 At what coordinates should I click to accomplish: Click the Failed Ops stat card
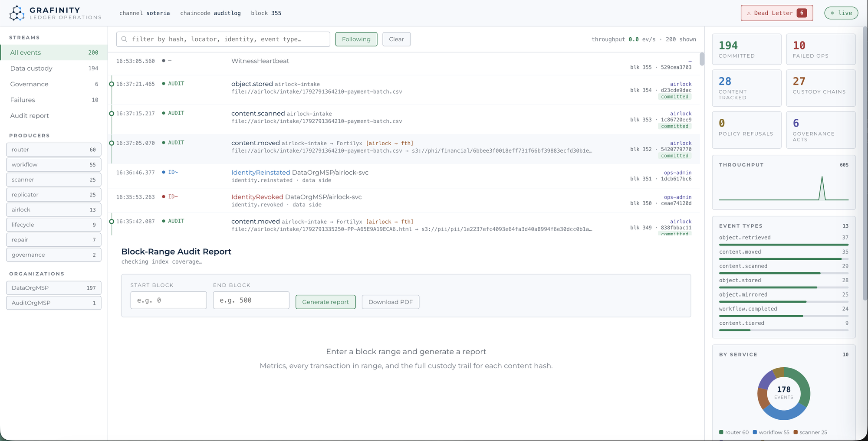click(x=821, y=49)
